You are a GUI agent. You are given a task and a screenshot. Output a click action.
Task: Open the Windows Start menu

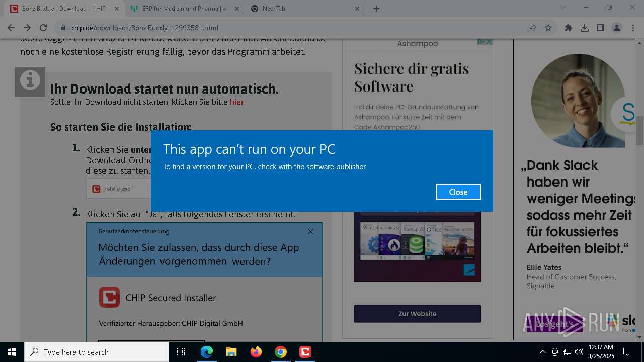(x=12, y=352)
